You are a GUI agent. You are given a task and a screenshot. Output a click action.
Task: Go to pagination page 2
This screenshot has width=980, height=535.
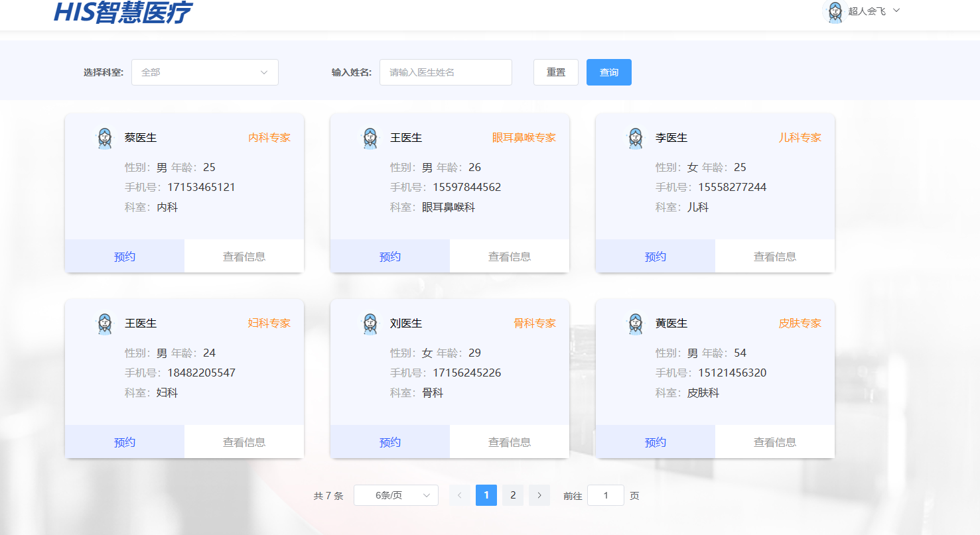click(x=513, y=495)
